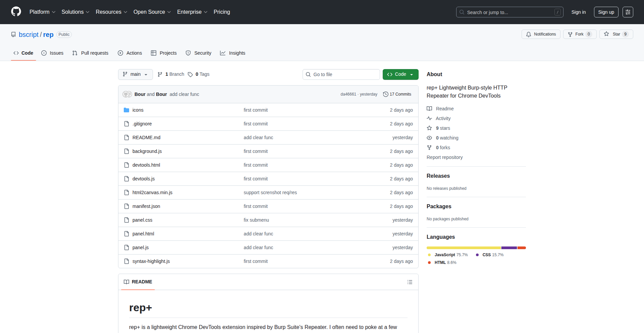The height and width of the screenshot is (333, 644).
Task: Click the GitHub logo icon
Action: (16, 12)
